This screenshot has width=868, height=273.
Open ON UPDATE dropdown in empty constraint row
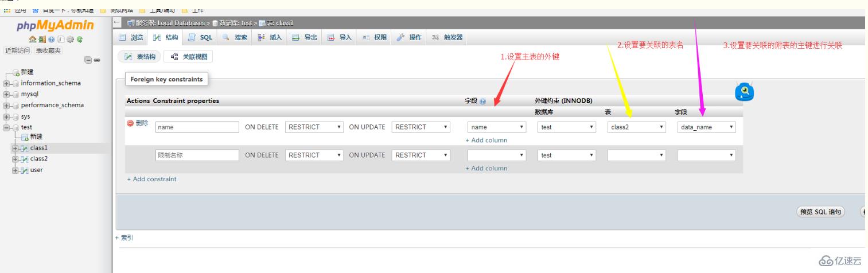point(421,155)
